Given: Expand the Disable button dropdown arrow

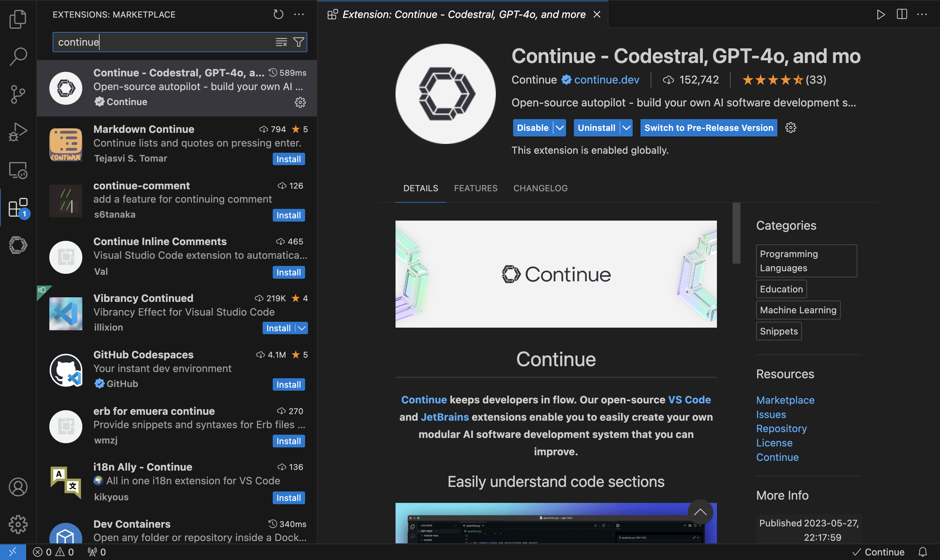Looking at the screenshot, I should (559, 127).
